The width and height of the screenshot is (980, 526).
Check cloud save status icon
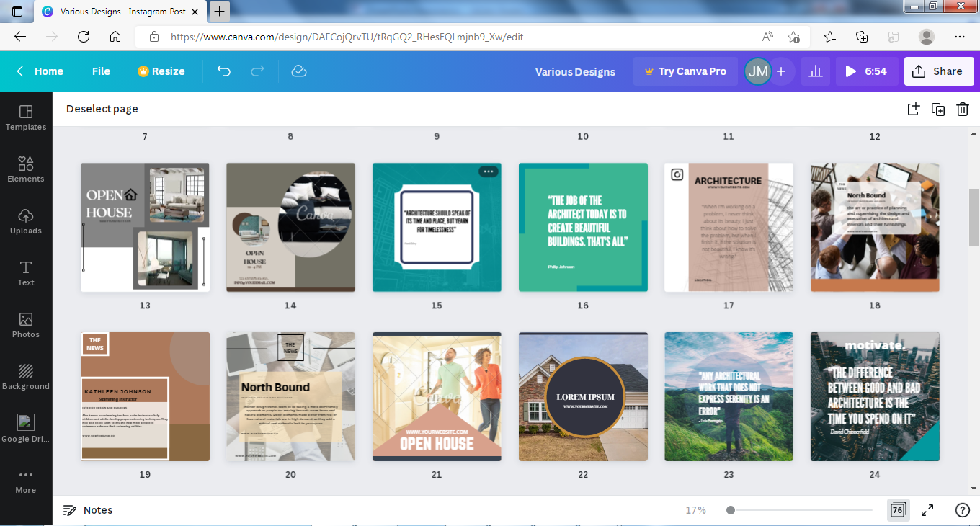[x=299, y=71]
